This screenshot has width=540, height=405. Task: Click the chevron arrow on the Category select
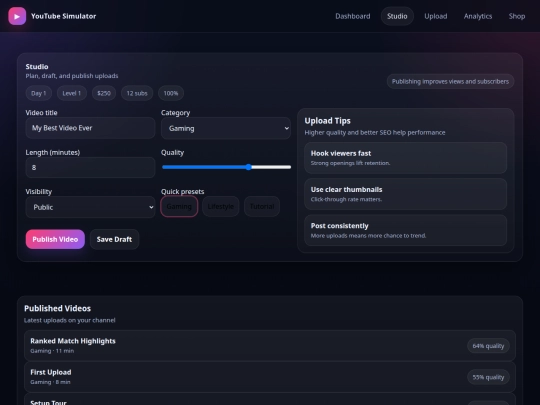click(286, 128)
